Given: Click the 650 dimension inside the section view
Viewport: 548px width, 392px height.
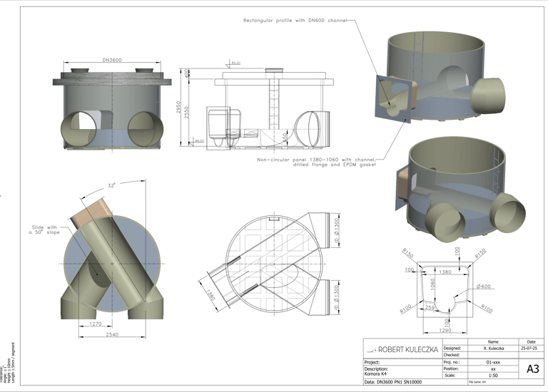Looking at the screenshot, I should [x=285, y=136].
